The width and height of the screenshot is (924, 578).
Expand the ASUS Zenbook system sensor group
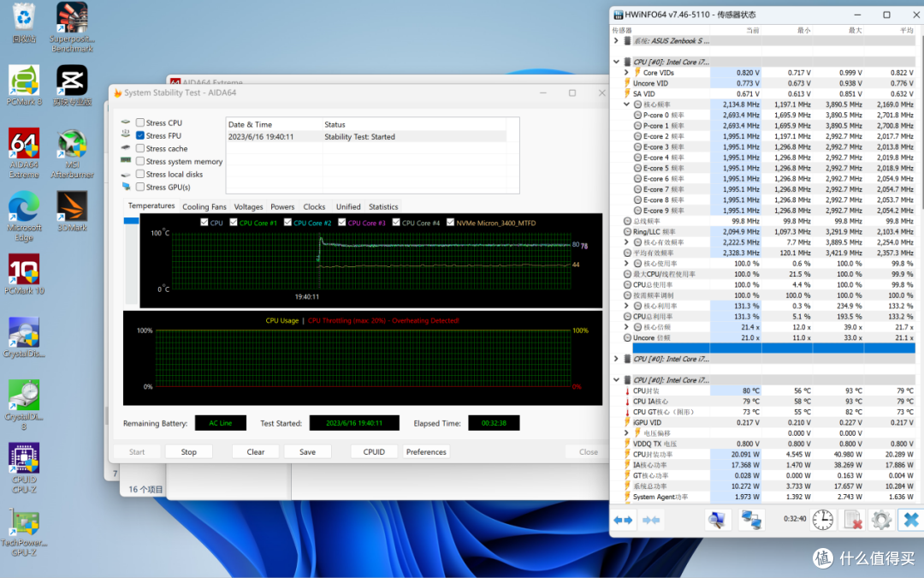tap(616, 41)
